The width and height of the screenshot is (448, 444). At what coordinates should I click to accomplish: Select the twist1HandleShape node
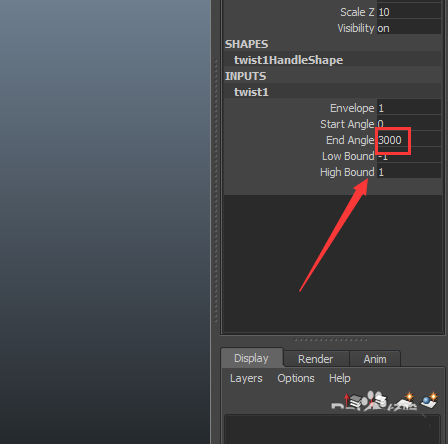(288, 60)
